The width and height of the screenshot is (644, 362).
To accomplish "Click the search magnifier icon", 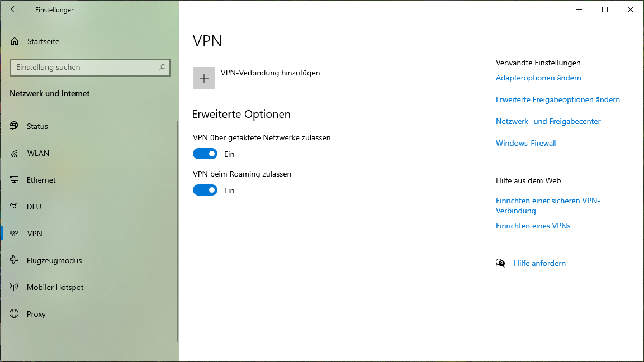I will tap(162, 68).
